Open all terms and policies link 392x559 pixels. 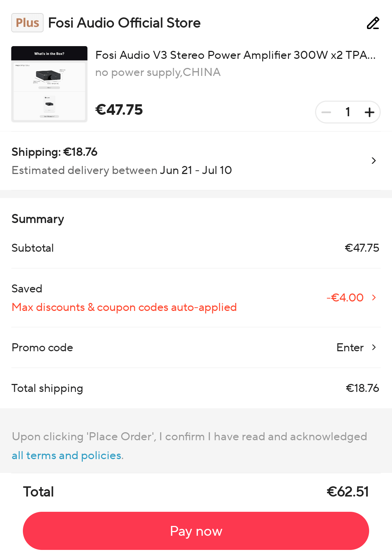point(68,455)
